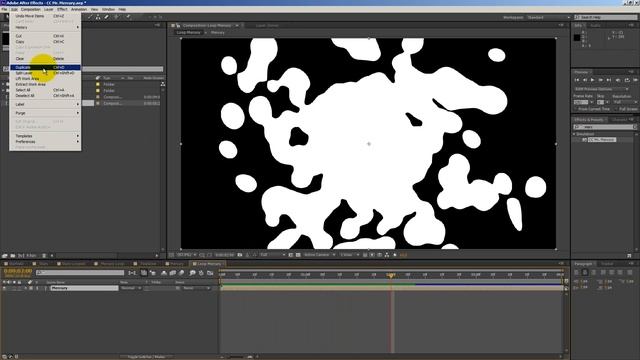This screenshot has width=640, height=360.
Task: Choose Copy from the Edit menu
Action: [45, 42]
